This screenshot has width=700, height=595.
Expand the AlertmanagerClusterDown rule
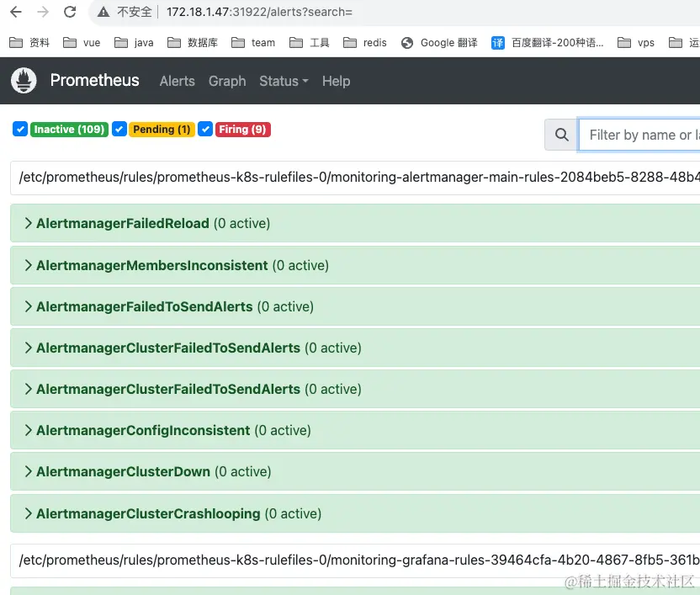tap(355, 471)
